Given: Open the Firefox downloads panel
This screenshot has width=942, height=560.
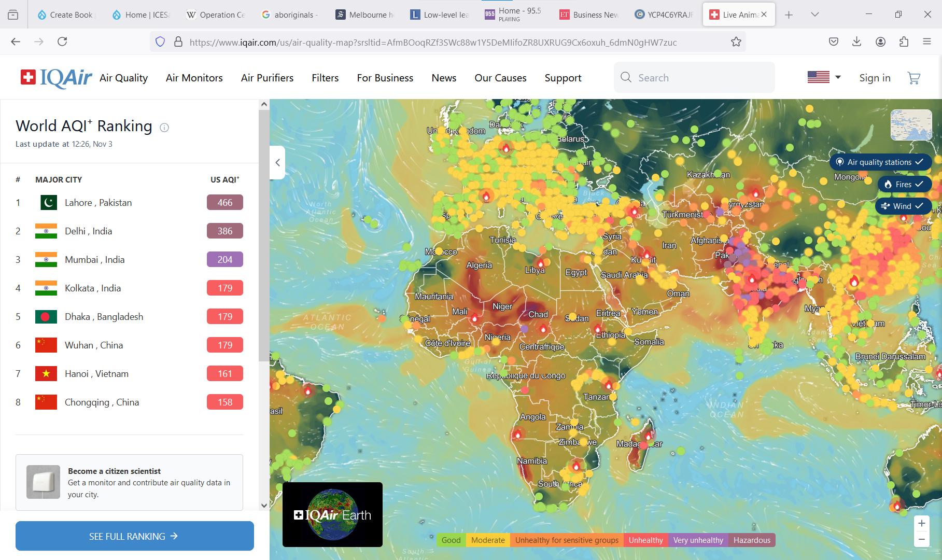Looking at the screenshot, I should 856,41.
